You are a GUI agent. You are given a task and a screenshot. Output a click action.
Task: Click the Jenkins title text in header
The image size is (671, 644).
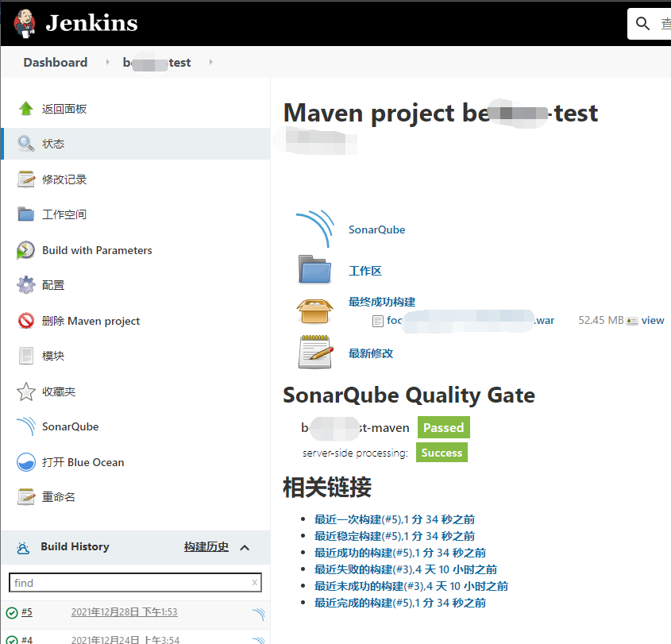pos(91,23)
